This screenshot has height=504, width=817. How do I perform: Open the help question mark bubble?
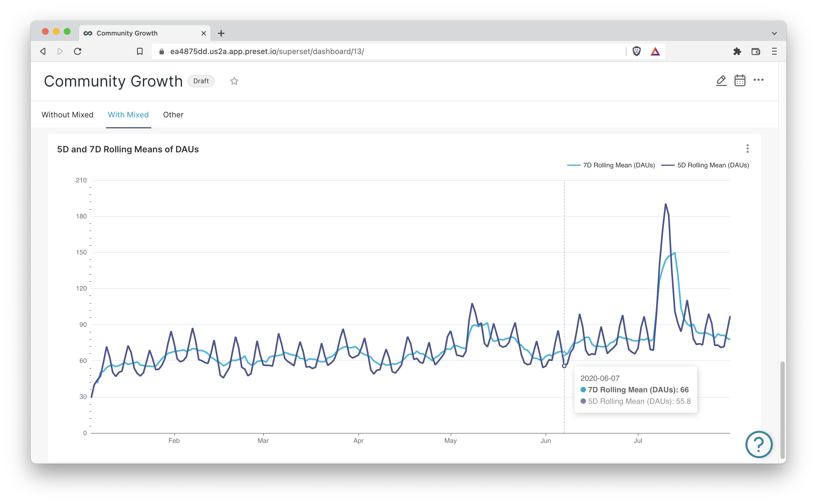(759, 444)
